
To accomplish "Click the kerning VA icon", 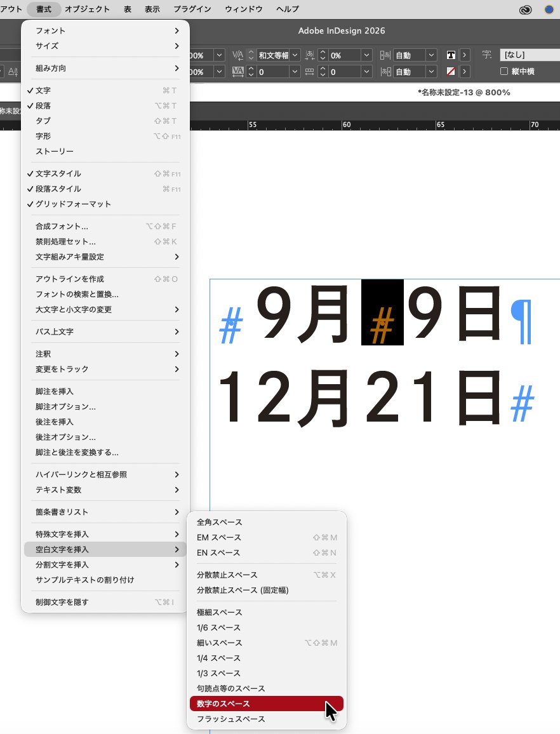I will 238,55.
